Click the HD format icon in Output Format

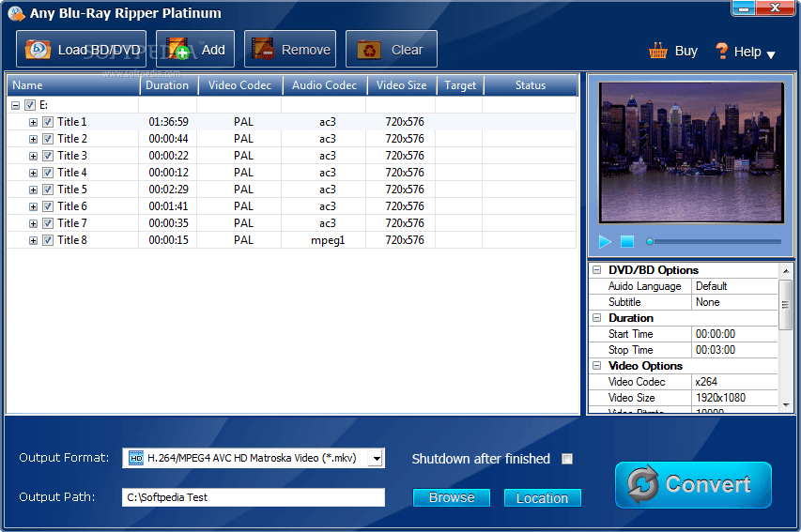tap(136, 458)
